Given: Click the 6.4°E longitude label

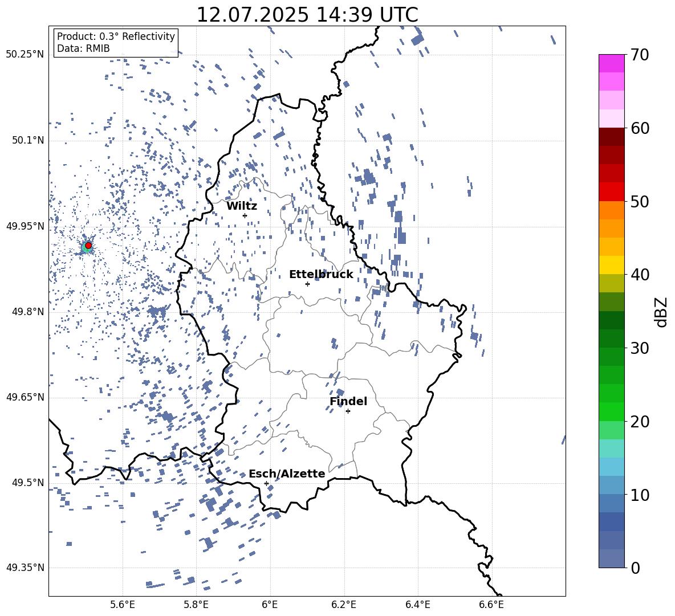Looking at the screenshot, I should [x=417, y=605].
